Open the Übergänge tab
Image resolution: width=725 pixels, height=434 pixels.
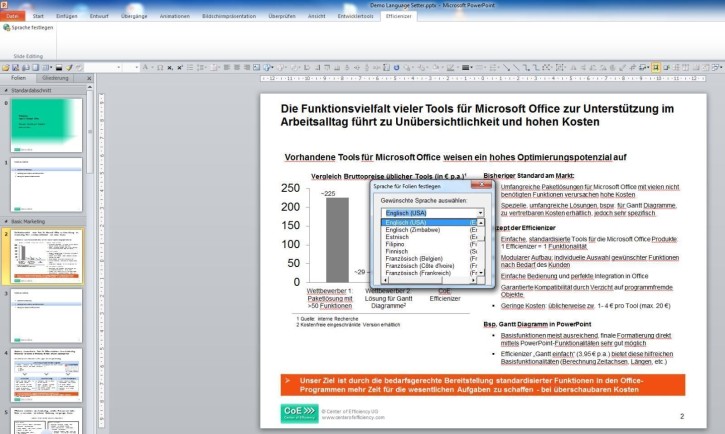click(x=134, y=16)
